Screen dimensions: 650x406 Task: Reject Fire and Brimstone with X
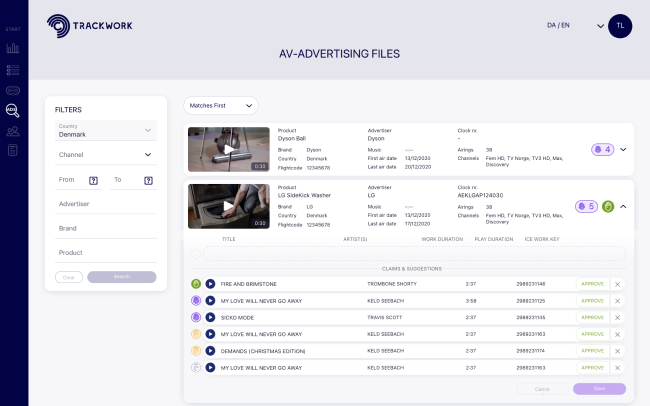click(x=617, y=284)
